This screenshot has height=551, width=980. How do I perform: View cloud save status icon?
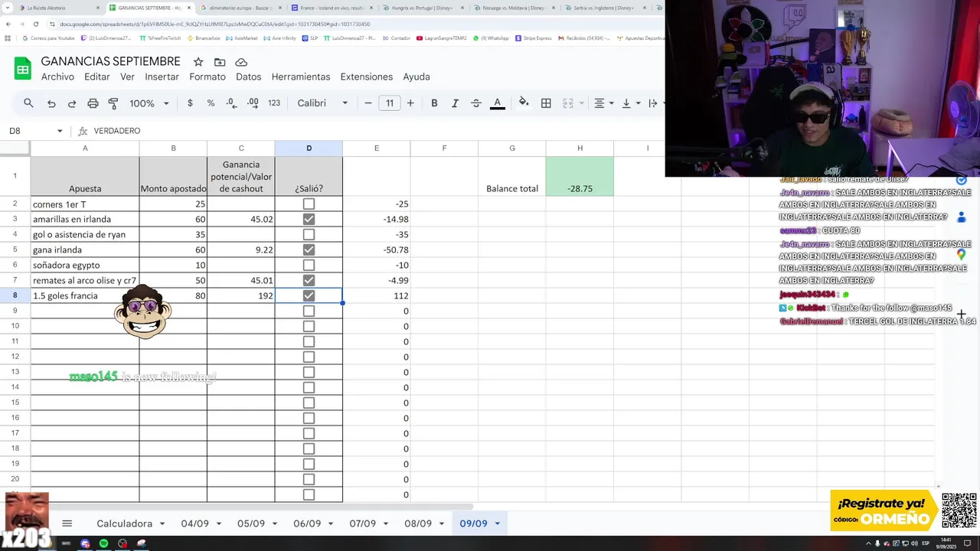pyautogui.click(x=241, y=62)
